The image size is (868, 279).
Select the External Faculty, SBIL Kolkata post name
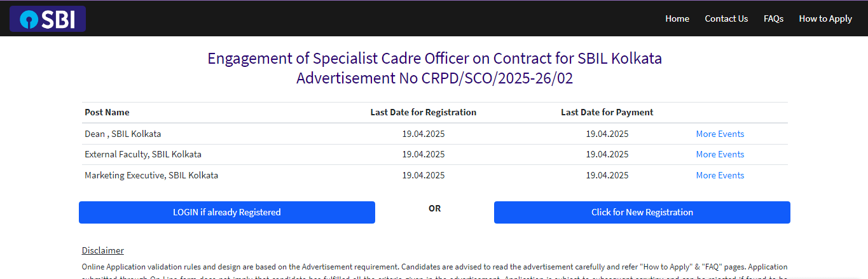[143, 154]
